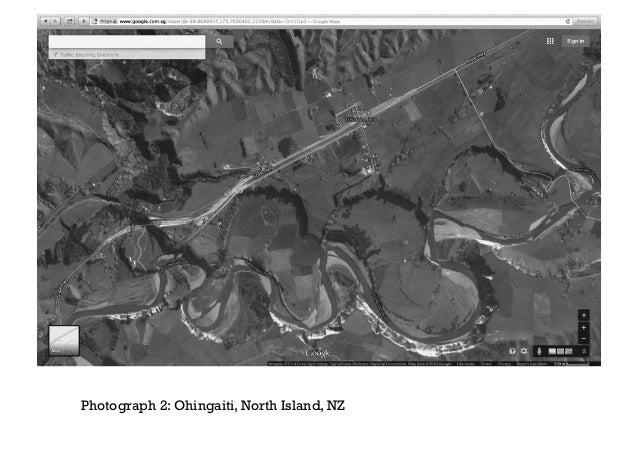Click the My Location button

tap(584, 315)
